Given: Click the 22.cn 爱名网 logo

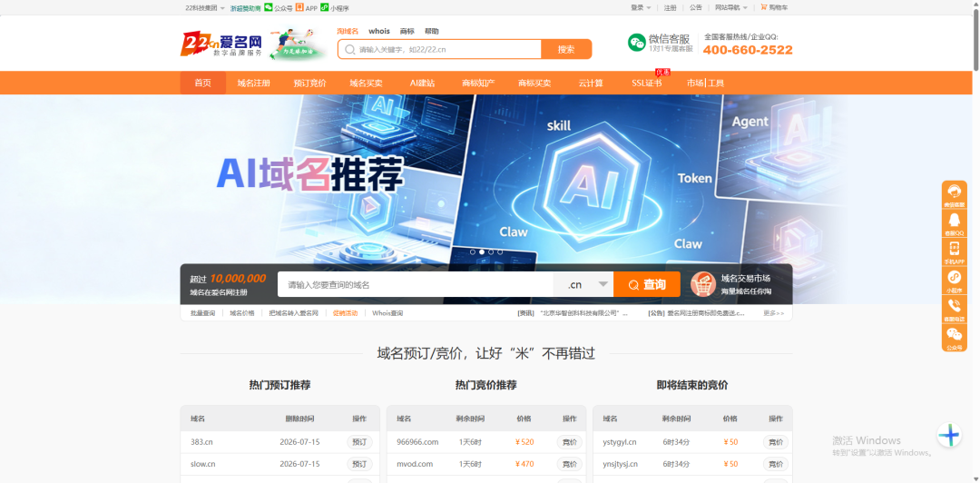Looking at the screenshot, I should (x=221, y=44).
